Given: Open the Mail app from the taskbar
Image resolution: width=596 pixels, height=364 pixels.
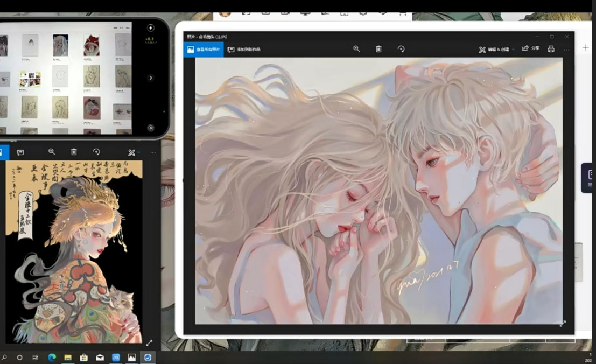Looking at the screenshot, I should tap(100, 357).
